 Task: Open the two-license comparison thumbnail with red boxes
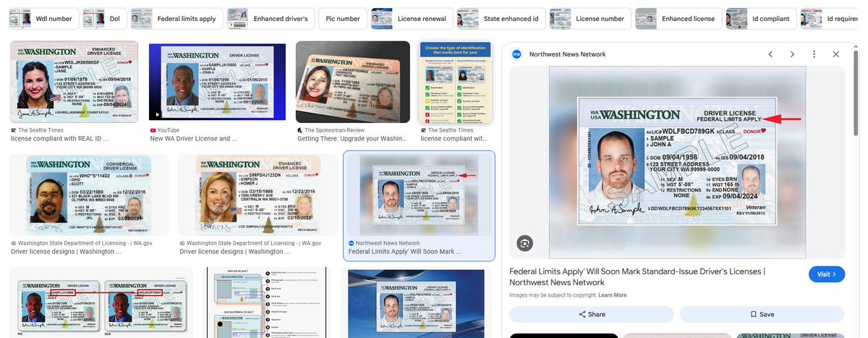(101, 303)
